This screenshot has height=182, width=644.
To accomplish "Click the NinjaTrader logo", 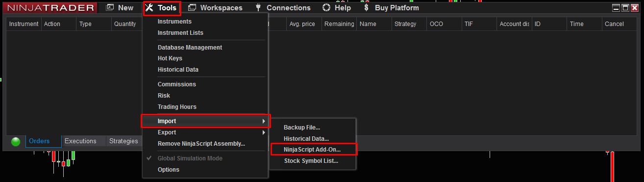I will pyautogui.click(x=50, y=8).
